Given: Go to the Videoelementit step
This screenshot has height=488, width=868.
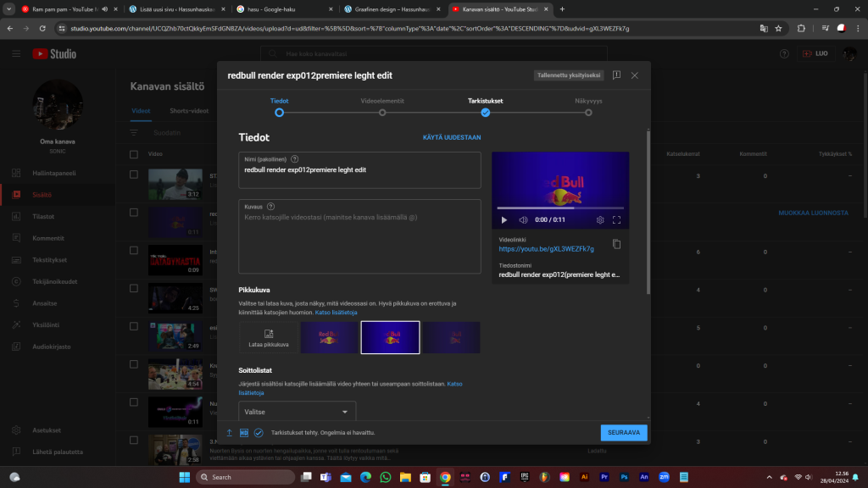Looking at the screenshot, I should (382, 106).
